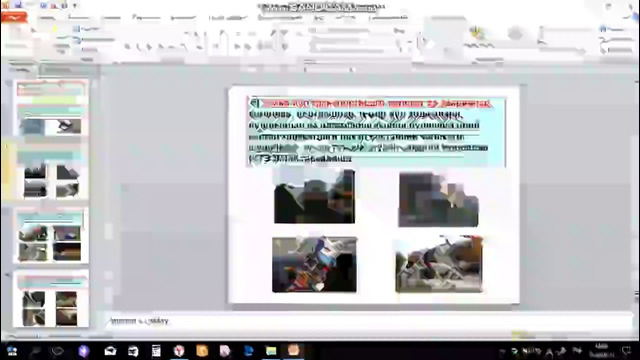Open the purple app icon on the taskbar
The height and width of the screenshot is (360, 640).
(x=84, y=351)
